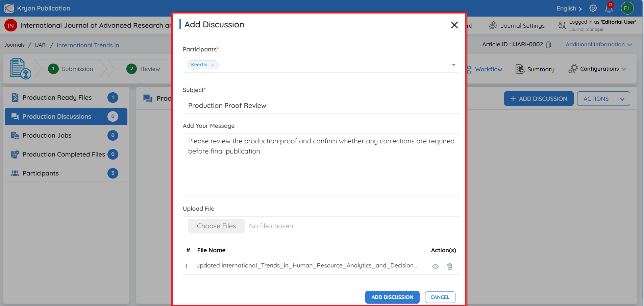Click the article upload document icon

pos(20,69)
